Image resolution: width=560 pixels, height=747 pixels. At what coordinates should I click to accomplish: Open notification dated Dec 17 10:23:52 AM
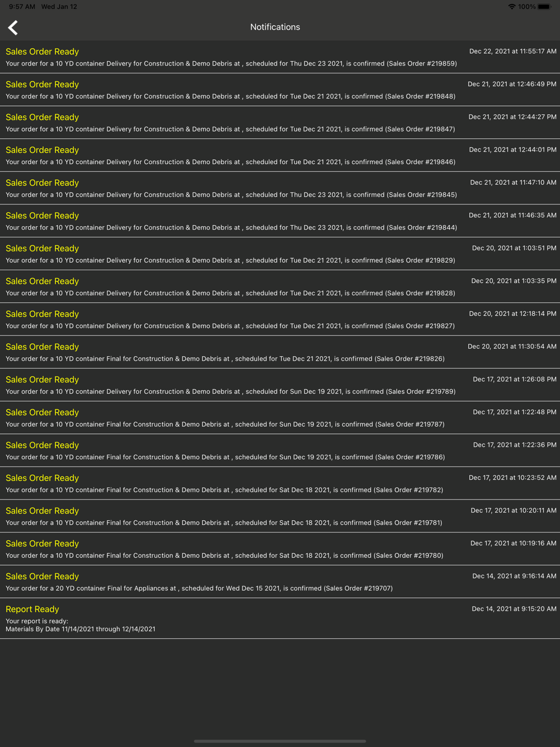tap(280, 483)
